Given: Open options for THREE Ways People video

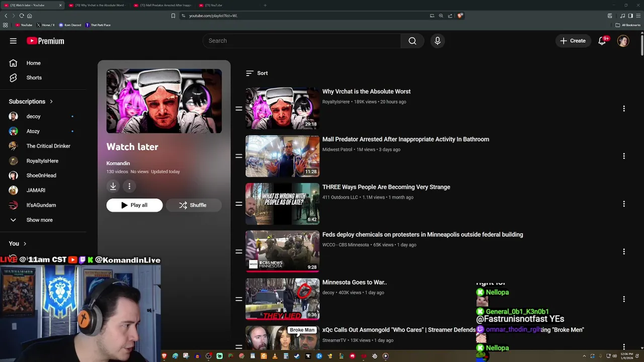Looking at the screenshot, I should [624, 204].
